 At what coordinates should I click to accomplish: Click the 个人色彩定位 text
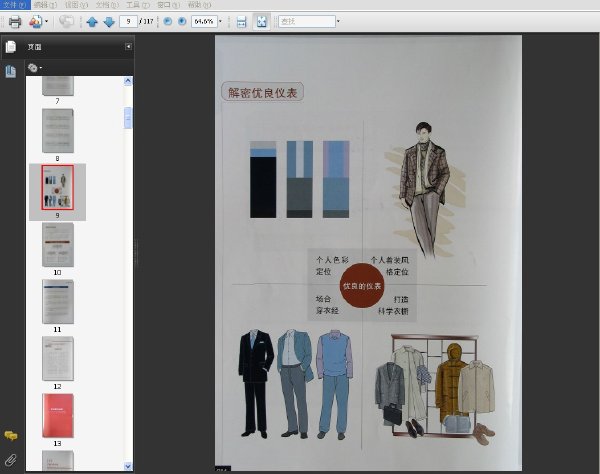(332, 266)
